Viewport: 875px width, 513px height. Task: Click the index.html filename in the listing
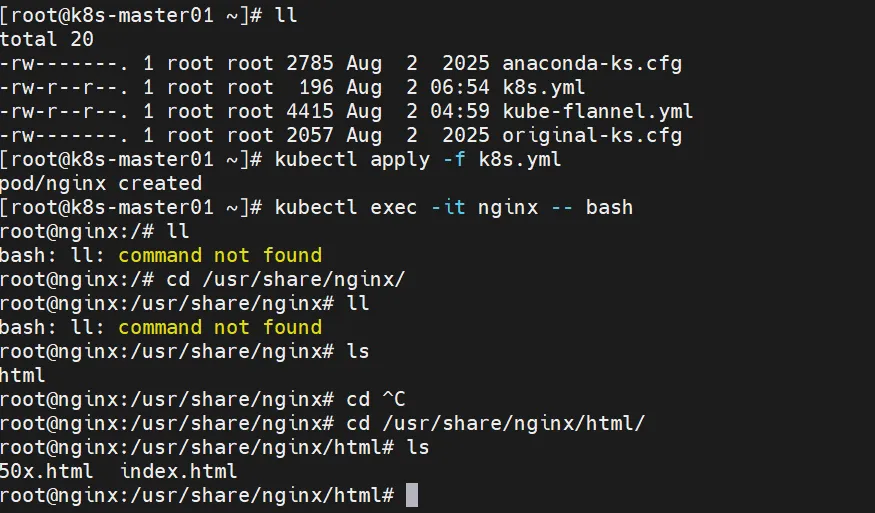point(179,471)
